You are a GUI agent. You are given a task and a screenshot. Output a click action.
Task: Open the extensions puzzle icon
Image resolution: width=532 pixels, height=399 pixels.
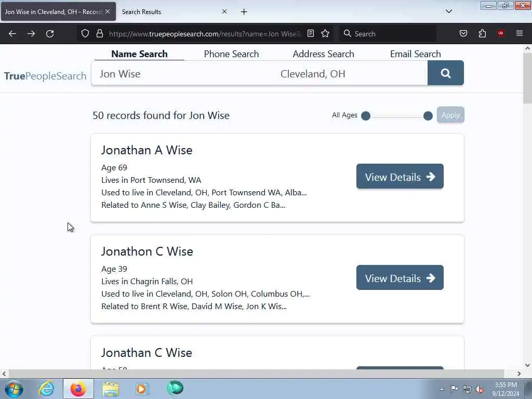coord(482,33)
